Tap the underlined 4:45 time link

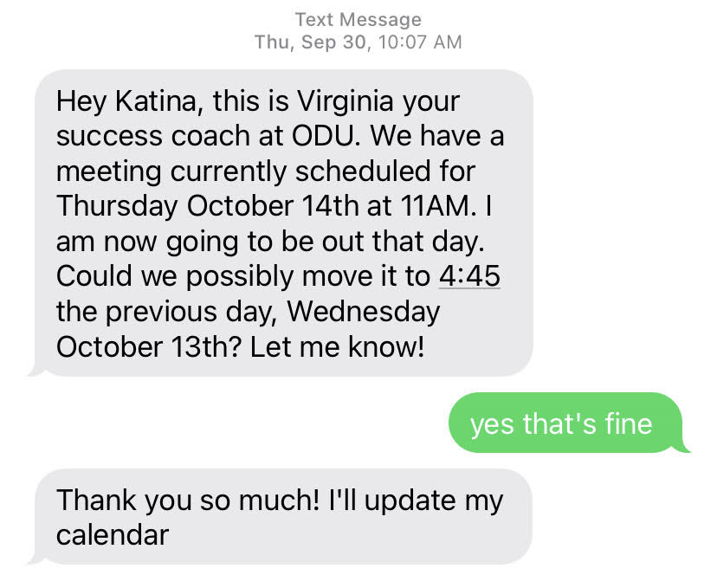(469, 276)
